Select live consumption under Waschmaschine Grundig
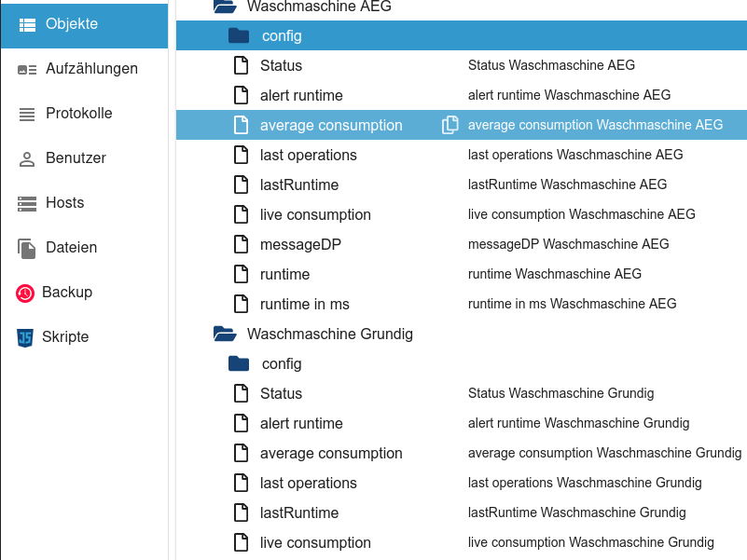Viewport: 747px width, 560px height. click(315, 542)
